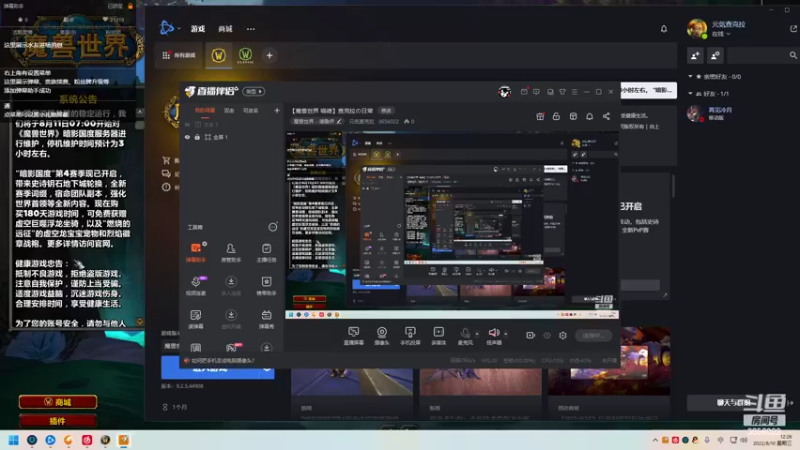Select World of Warcraft game tab
This screenshot has height=450, width=800.
[x=218, y=55]
